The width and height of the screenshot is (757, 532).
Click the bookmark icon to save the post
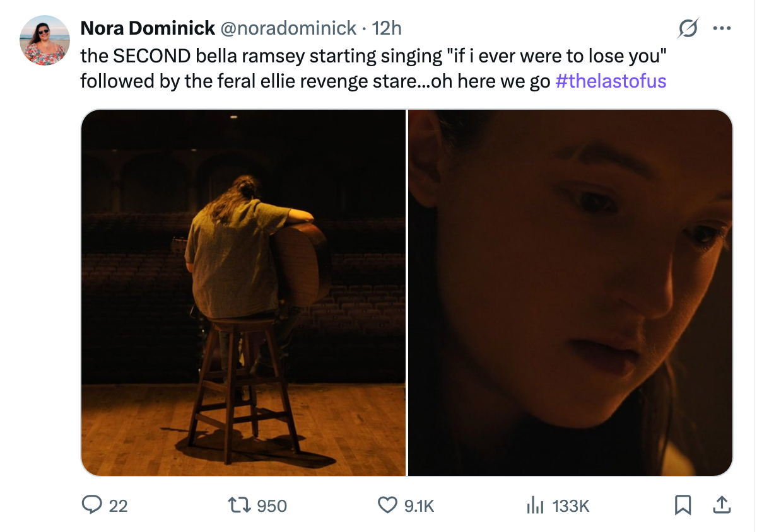pos(684,505)
